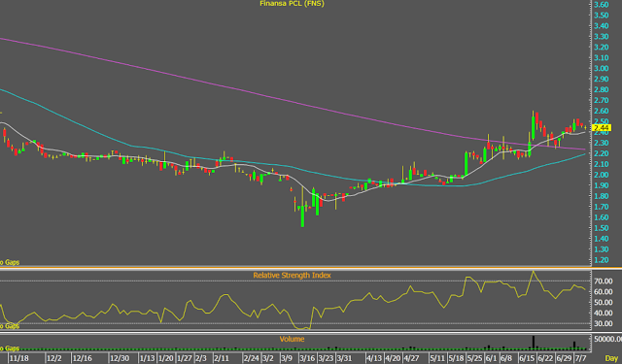Select the 2/24 date label
This screenshot has width=622, height=364.
pos(251,358)
